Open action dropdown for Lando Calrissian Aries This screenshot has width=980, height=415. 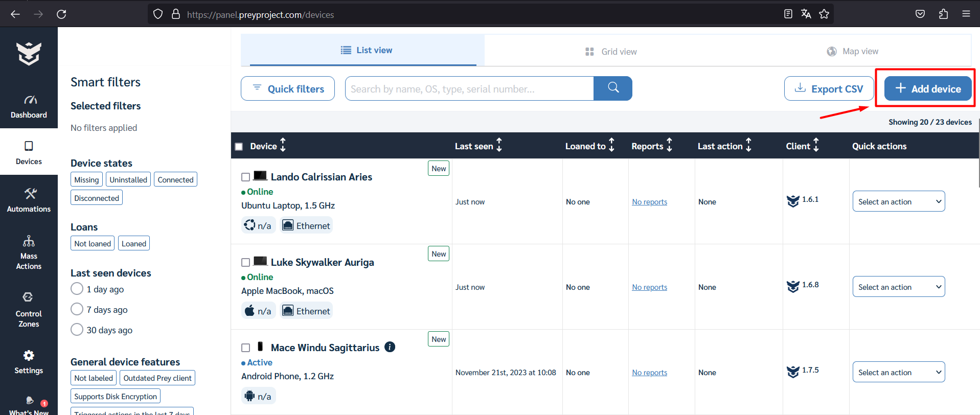(x=898, y=201)
